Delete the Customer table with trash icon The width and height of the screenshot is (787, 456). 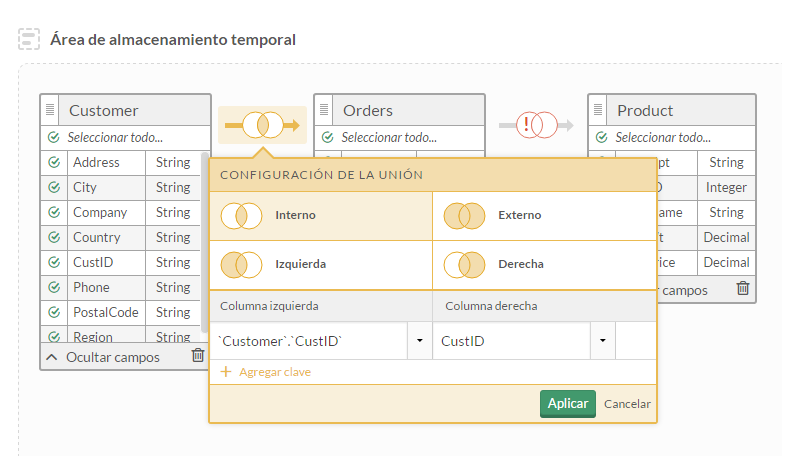pos(198,356)
